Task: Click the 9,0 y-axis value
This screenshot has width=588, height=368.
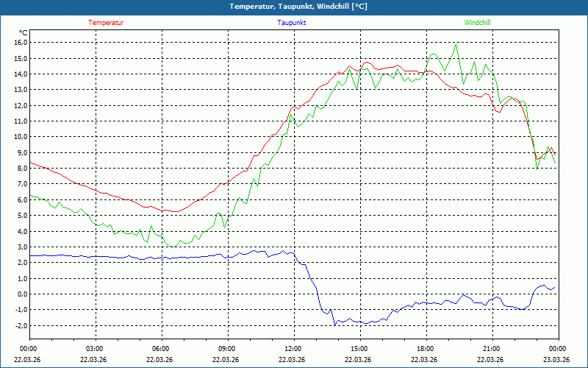Action: [x=23, y=152]
